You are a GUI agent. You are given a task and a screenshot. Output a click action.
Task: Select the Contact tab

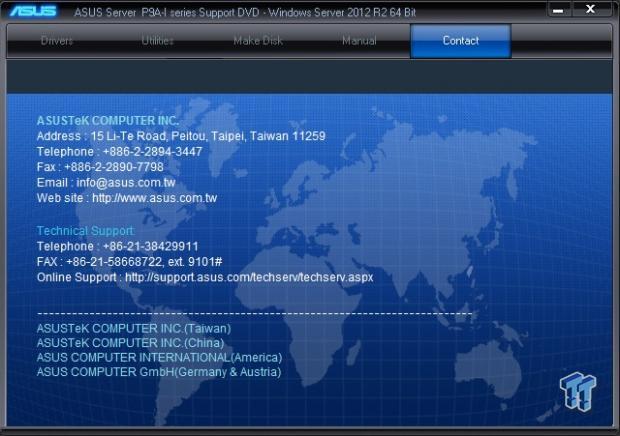(461, 41)
